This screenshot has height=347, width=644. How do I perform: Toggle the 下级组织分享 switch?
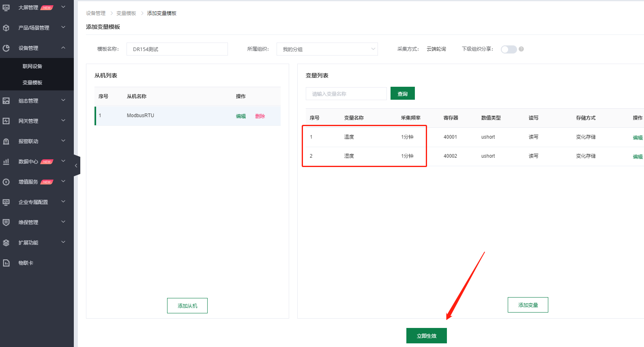pyautogui.click(x=509, y=49)
